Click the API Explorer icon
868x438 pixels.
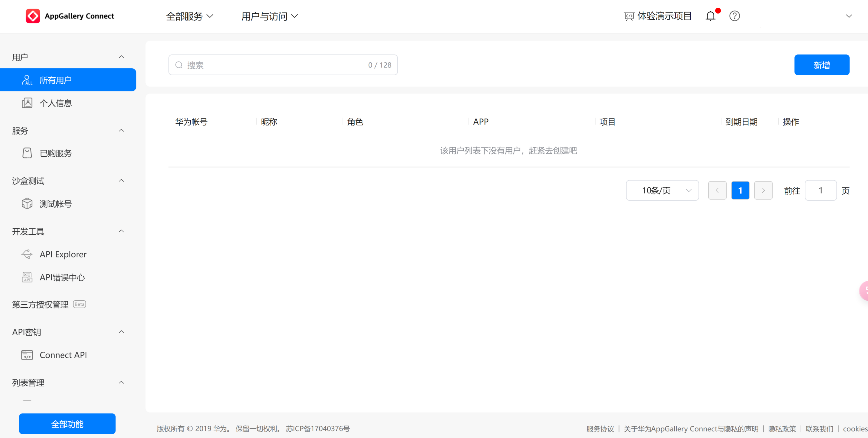(27, 254)
